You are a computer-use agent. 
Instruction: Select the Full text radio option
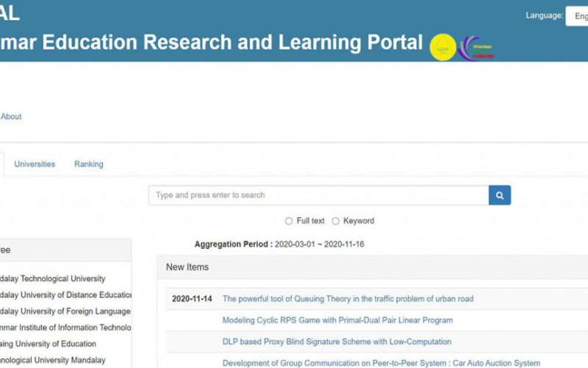pyautogui.click(x=289, y=222)
